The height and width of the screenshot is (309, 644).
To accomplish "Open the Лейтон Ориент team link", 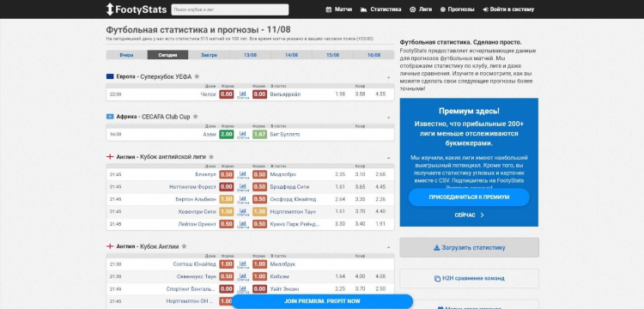I will (197, 224).
